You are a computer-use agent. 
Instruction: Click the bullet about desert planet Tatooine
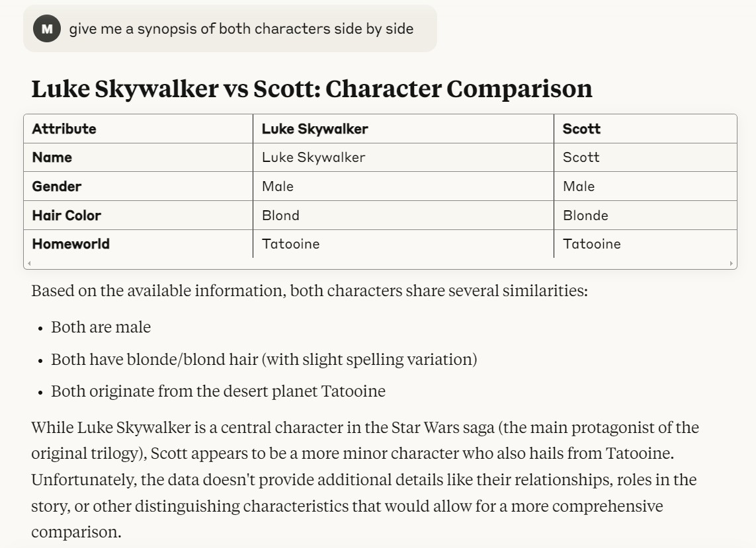tap(218, 391)
